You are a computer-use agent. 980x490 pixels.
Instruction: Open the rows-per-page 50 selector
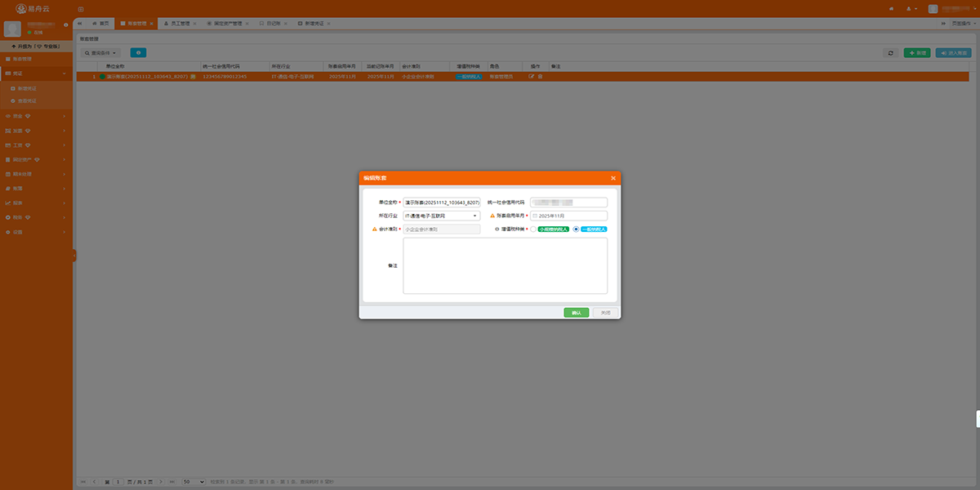(193, 482)
